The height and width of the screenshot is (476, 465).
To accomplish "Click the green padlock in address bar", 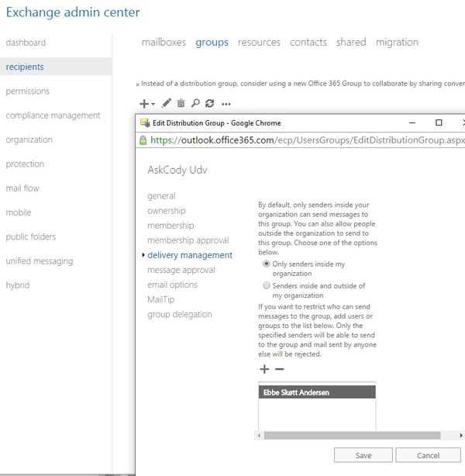I will pyautogui.click(x=143, y=141).
